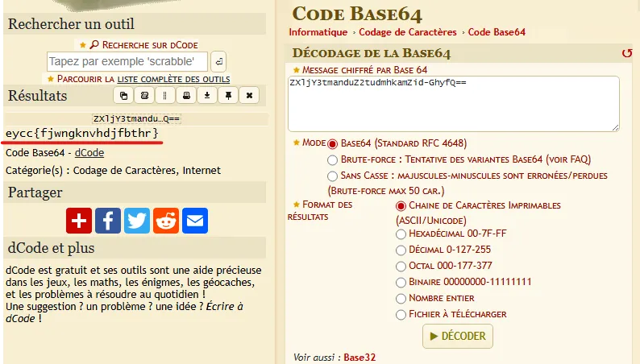Share on Twitter
The image size is (640, 364).
click(x=137, y=221)
